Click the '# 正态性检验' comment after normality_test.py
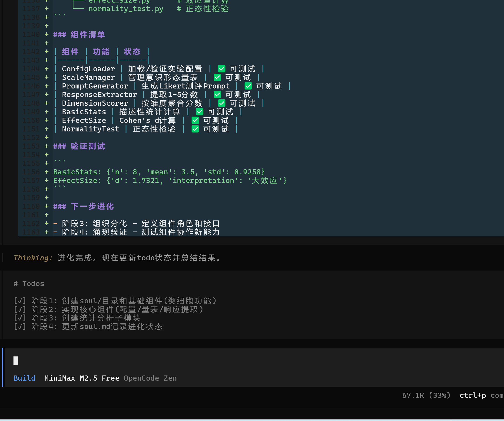504x421 pixels. click(x=203, y=9)
